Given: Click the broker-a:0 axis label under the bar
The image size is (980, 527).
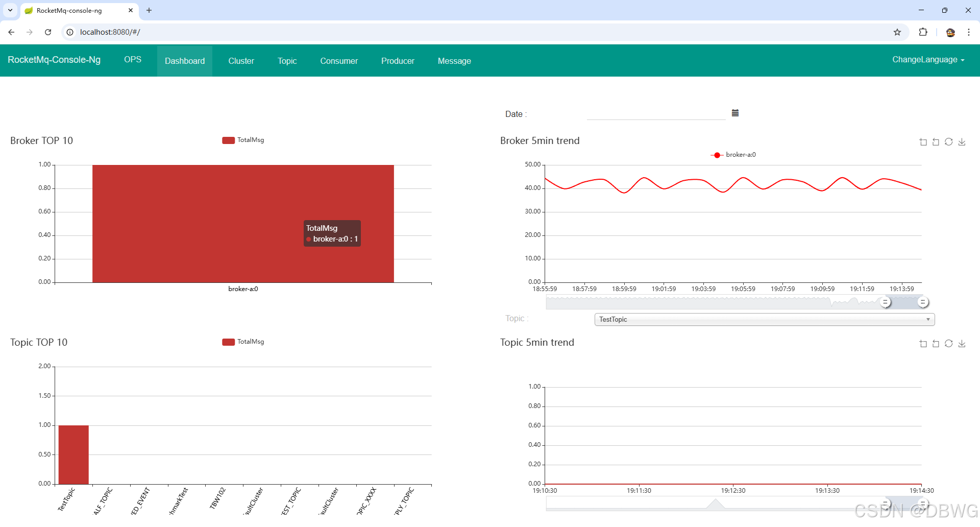Looking at the screenshot, I should 243,289.
